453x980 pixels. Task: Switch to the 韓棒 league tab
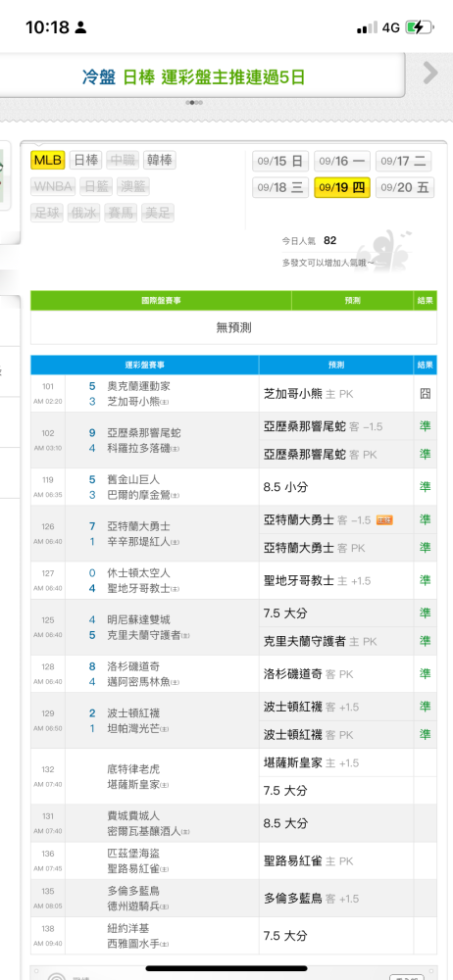(x=160, y=161)
